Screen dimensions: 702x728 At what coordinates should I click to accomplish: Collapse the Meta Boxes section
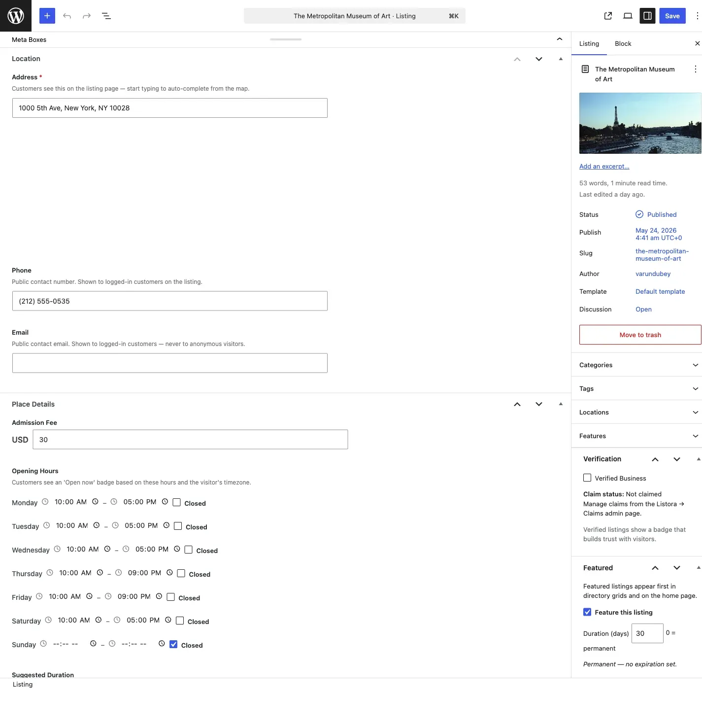coord(560,39)
